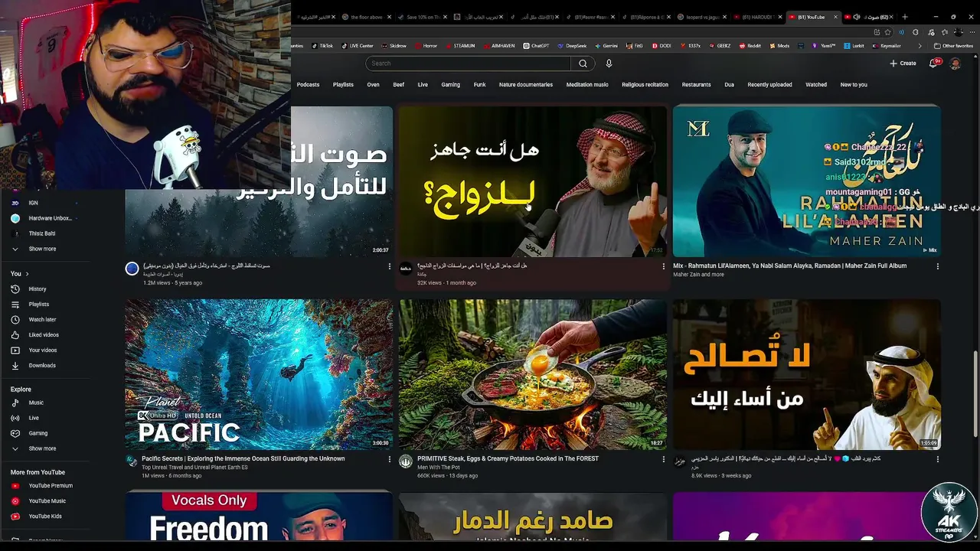The image size is (980, 551).
Task: Open the STEAMUN bookmark
Action: click(x=459, y=46)
